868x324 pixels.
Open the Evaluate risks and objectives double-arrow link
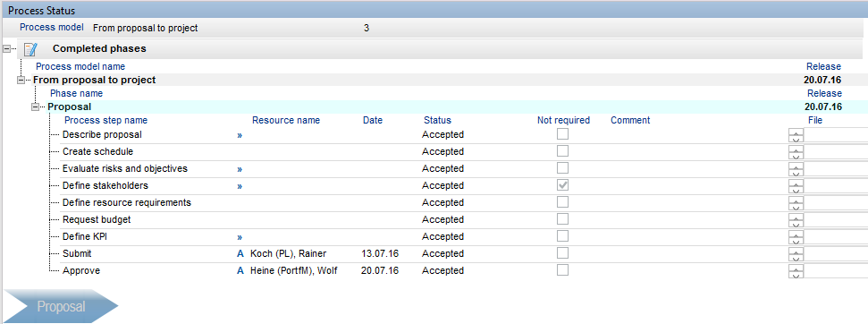coord(240,169)
